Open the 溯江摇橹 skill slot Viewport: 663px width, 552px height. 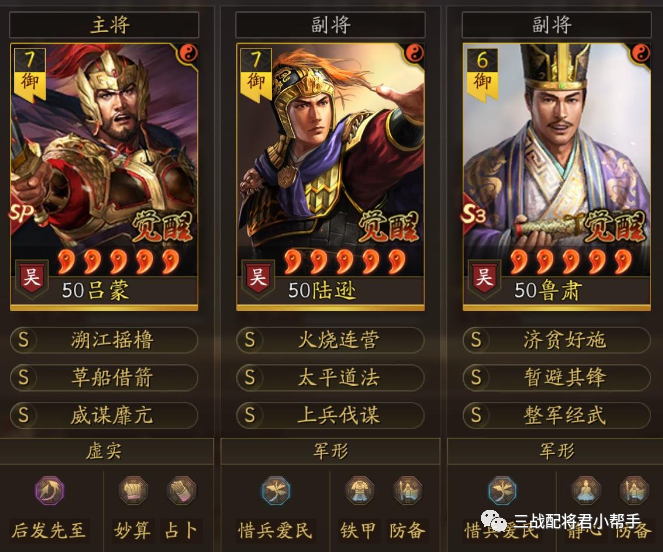pyautogui.click(x=104, y=340)
